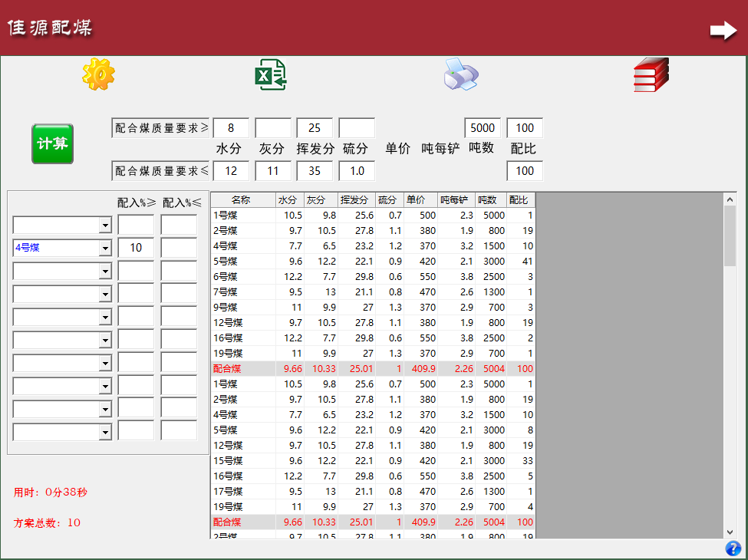748x560 pixels.
Task: Select the 6号煤 table row
Action: tap(373, 277)
